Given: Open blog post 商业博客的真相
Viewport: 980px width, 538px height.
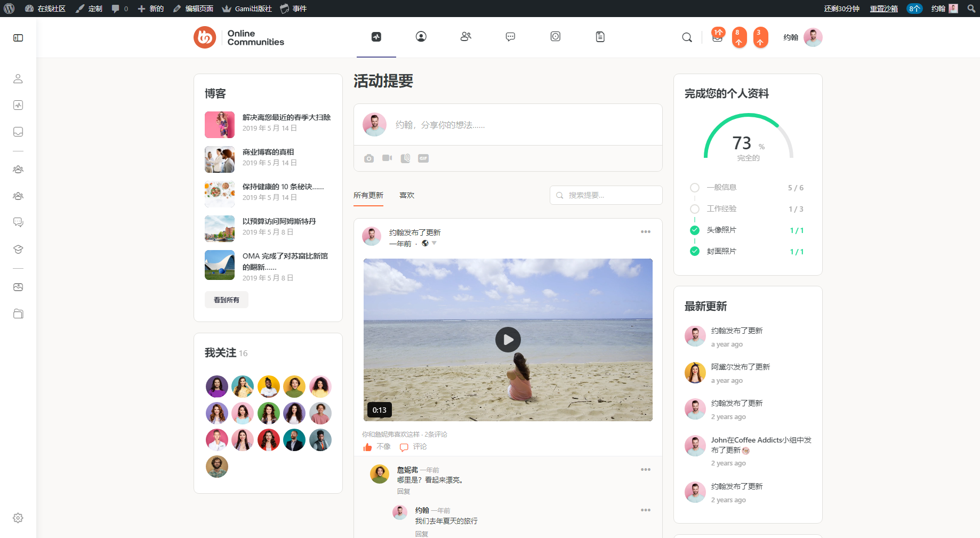Looking at the screenshot, I should tap(268, 152).
